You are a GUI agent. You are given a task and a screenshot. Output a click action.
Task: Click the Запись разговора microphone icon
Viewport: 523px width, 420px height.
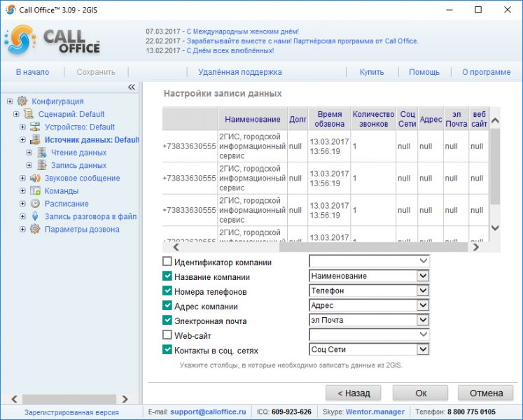click(x=35, y=216)
